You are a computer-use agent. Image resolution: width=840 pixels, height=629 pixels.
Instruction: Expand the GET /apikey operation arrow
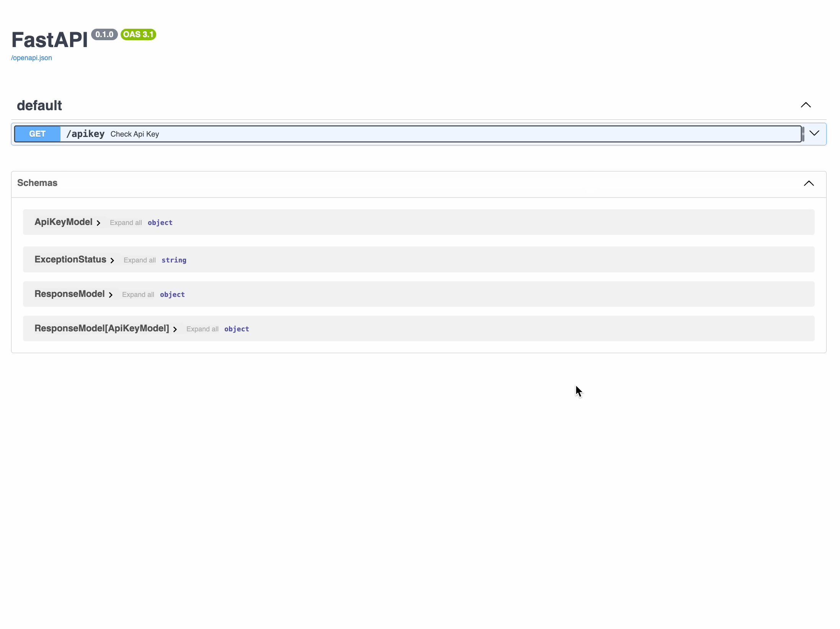(x=814, y=133)
